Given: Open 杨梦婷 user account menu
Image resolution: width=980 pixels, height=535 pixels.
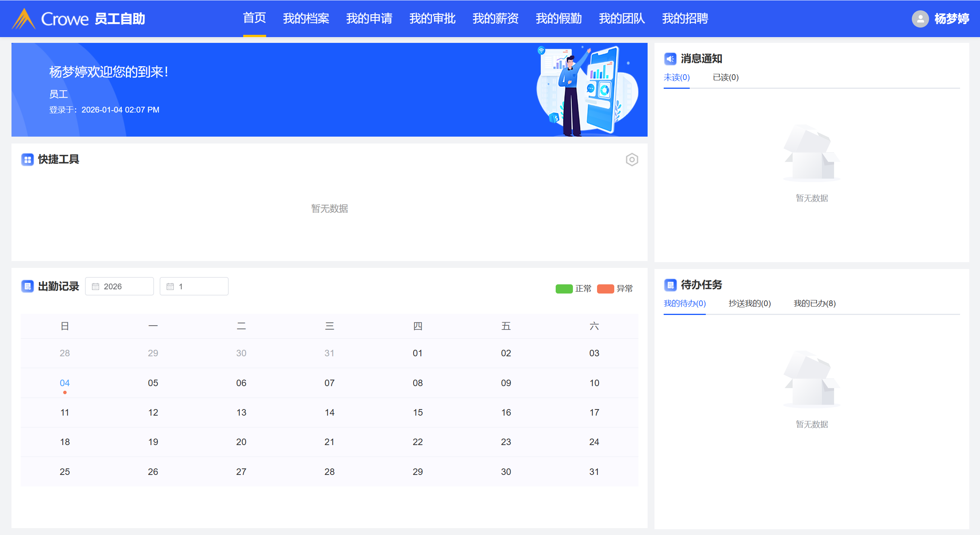Looking at the screenshot, I should (951, 19).
